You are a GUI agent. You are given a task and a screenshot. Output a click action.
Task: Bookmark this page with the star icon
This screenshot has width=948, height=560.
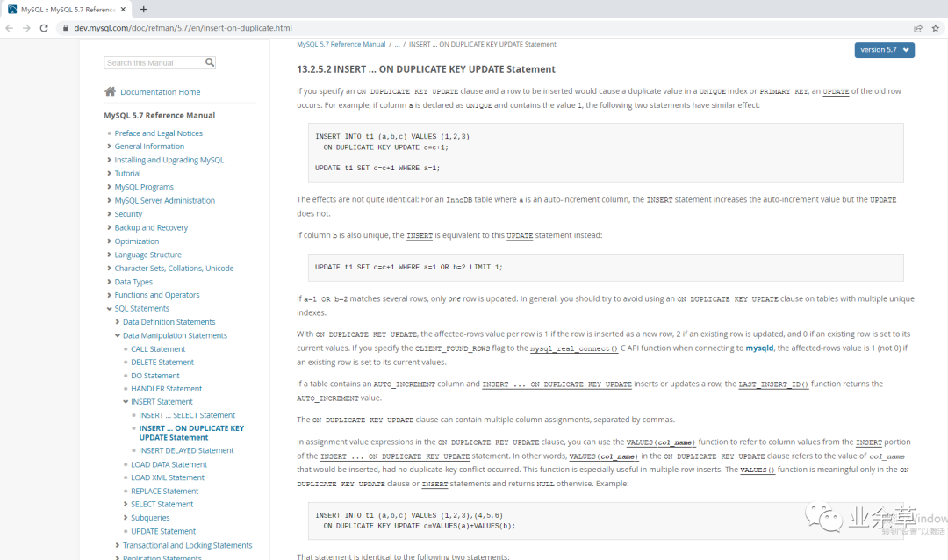936,28
